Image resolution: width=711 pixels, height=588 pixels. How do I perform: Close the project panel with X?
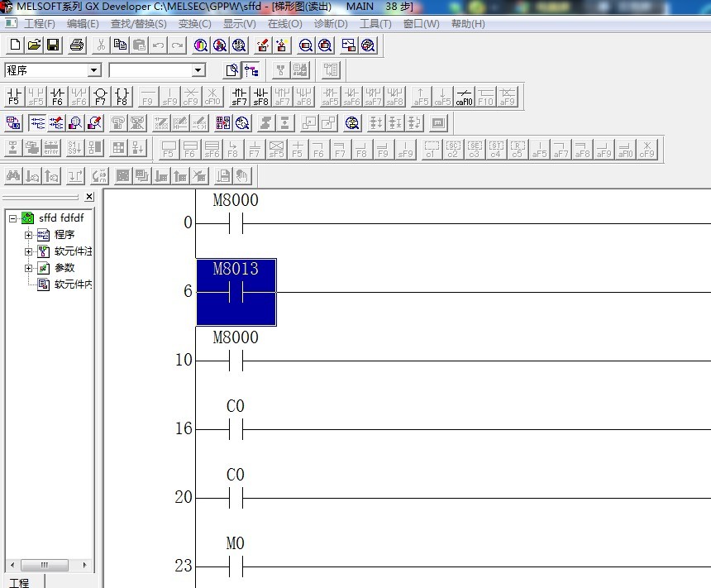point(89,197)
